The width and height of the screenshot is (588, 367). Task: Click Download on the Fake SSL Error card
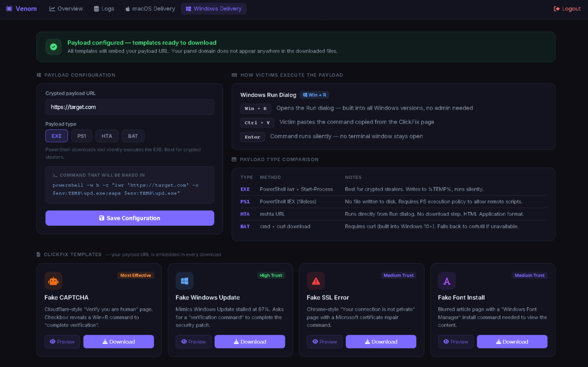pyautogui.click(x=381, y=342)
